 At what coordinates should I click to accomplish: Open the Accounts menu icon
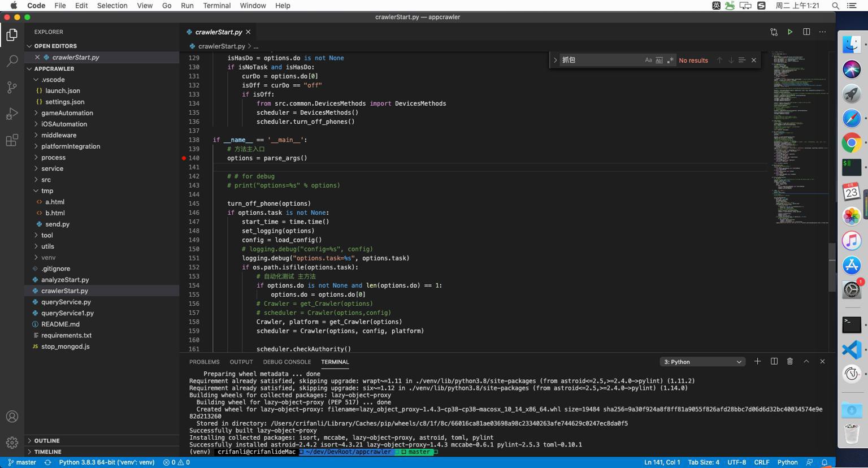pyautogui.click(x=12, y=417)
